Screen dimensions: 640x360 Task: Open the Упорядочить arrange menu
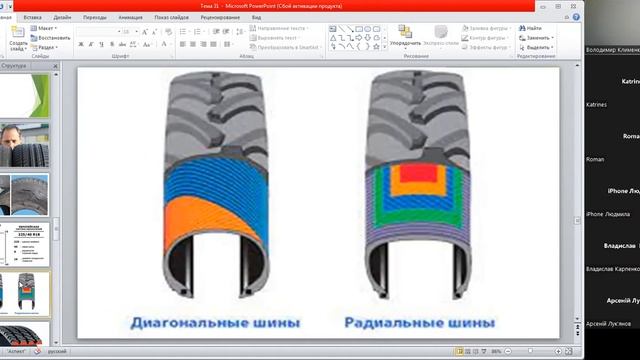tap(405, 38)
